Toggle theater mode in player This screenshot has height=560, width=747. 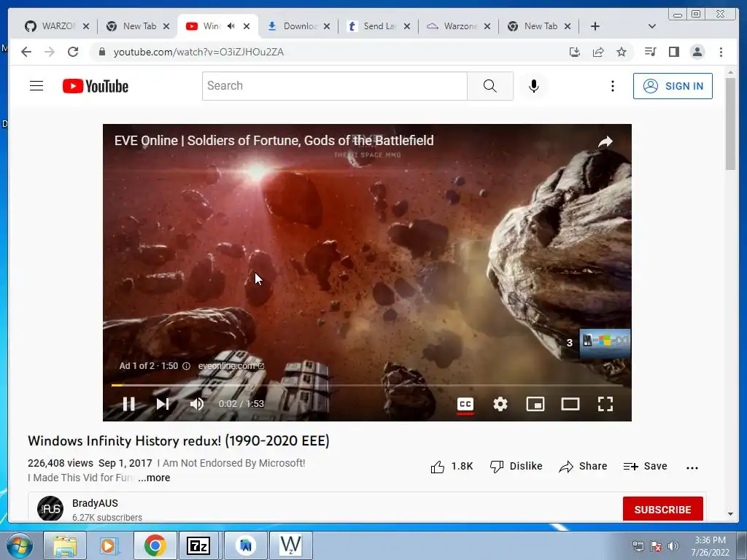pyautogui.click(x=570, y=404)
